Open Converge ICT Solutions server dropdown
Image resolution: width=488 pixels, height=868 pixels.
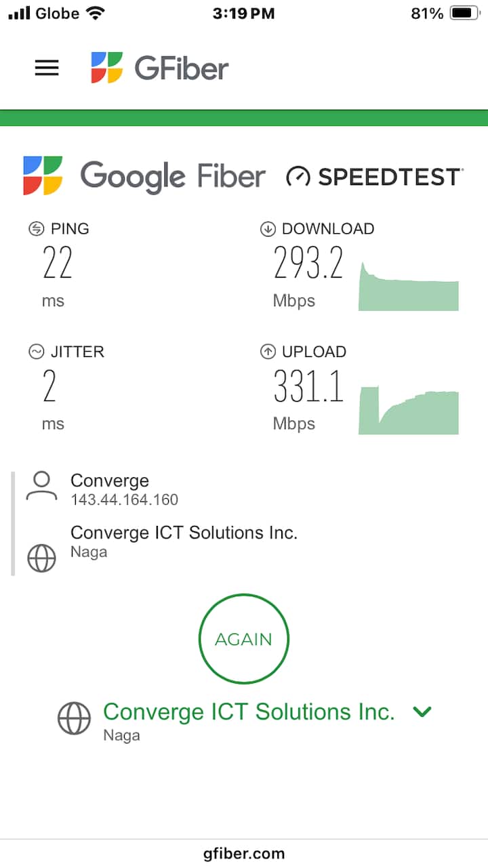pos(248,712)
